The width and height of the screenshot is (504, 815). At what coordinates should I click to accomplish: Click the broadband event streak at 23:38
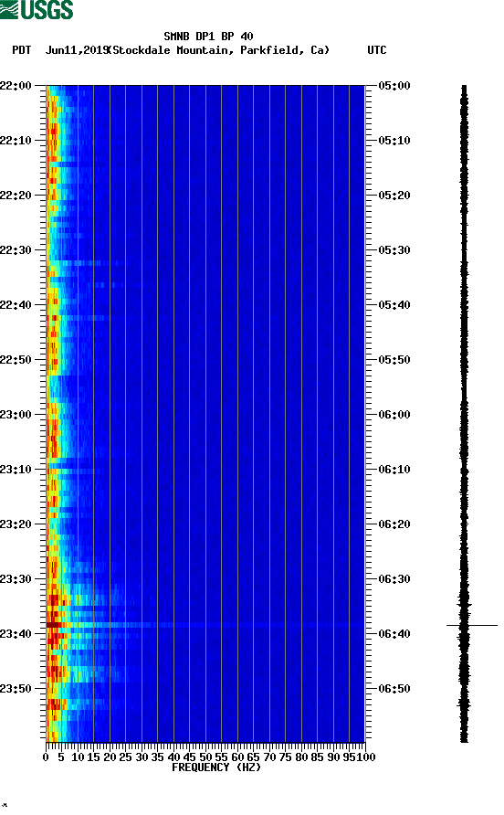[205, 625]
